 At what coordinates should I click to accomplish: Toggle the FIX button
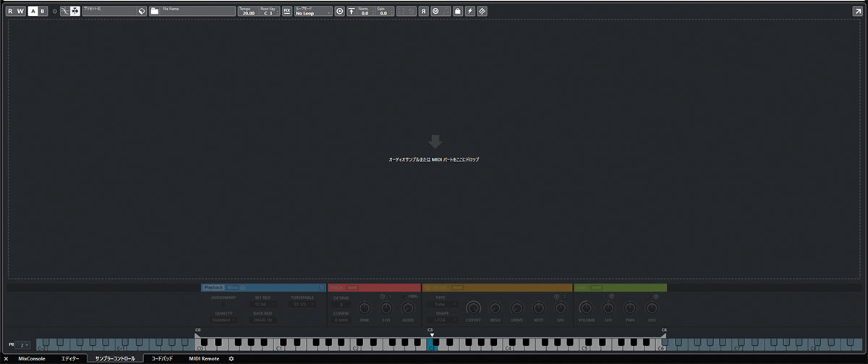(x=287, y=11)
